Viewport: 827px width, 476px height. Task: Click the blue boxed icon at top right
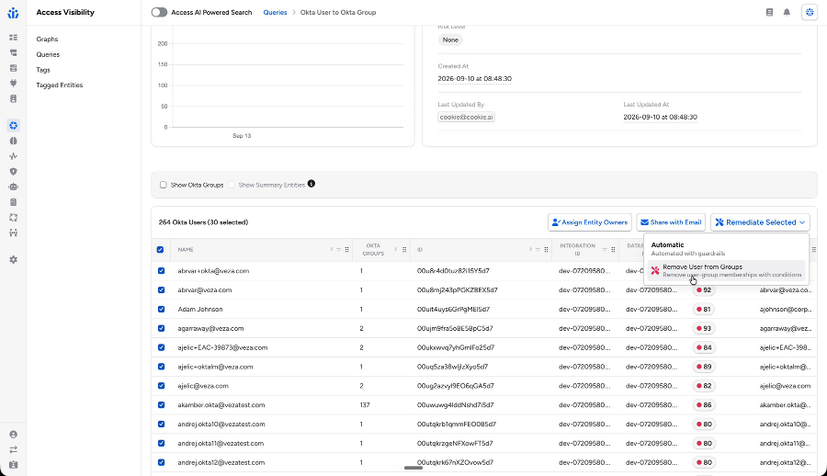point(810,12)
